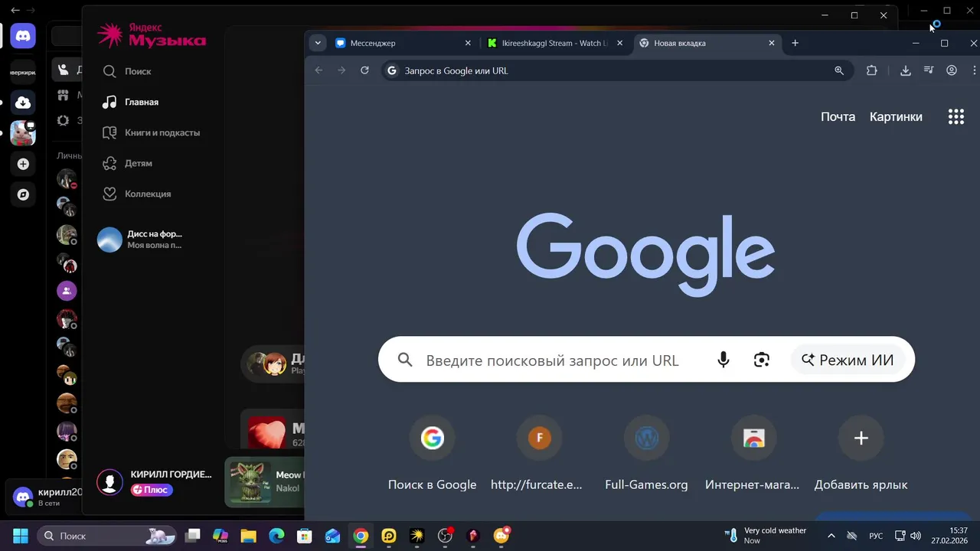Expand the Chrome tab search dropdown
This screenshot has height=551, width=980.
coord(318,44)
